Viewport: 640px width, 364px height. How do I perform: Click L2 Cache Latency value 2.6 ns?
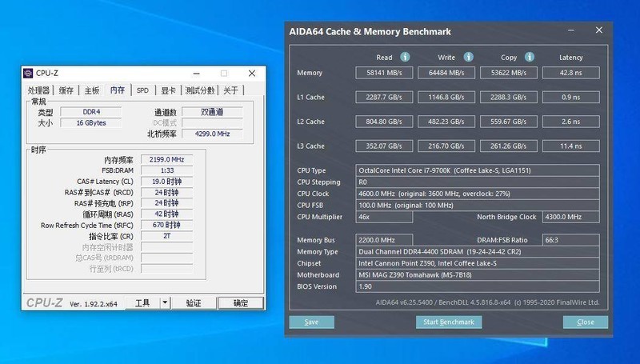point(571,122)
